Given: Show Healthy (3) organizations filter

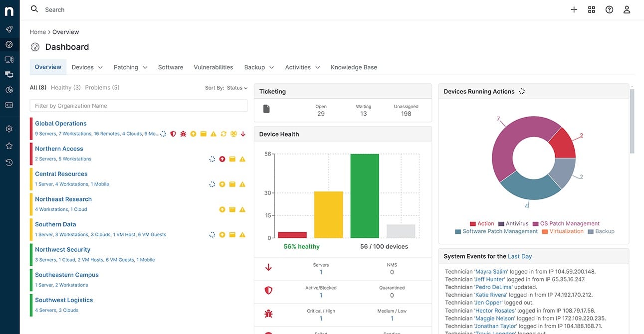Looking at the screenshot, I should click(66, 88).
